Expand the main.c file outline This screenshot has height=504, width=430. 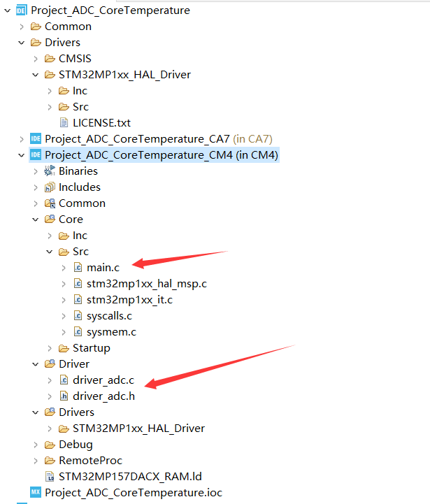point(64,268)
